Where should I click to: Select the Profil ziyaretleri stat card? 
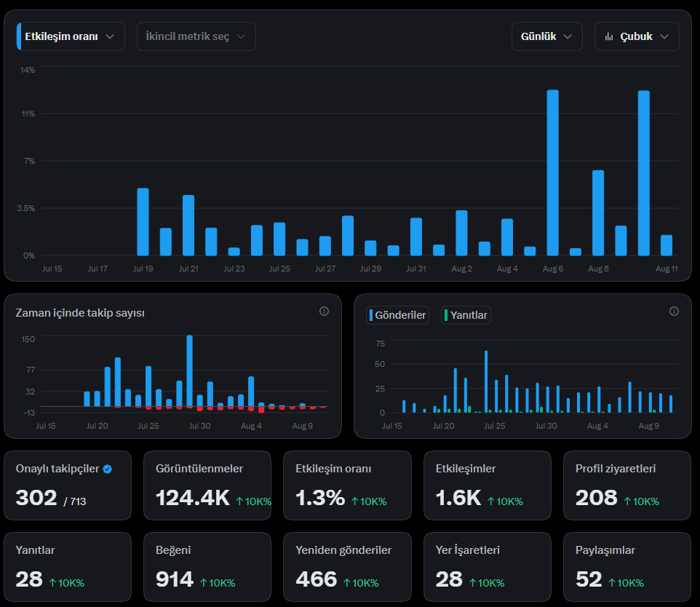pyautogui.click(x=627, y=485)
